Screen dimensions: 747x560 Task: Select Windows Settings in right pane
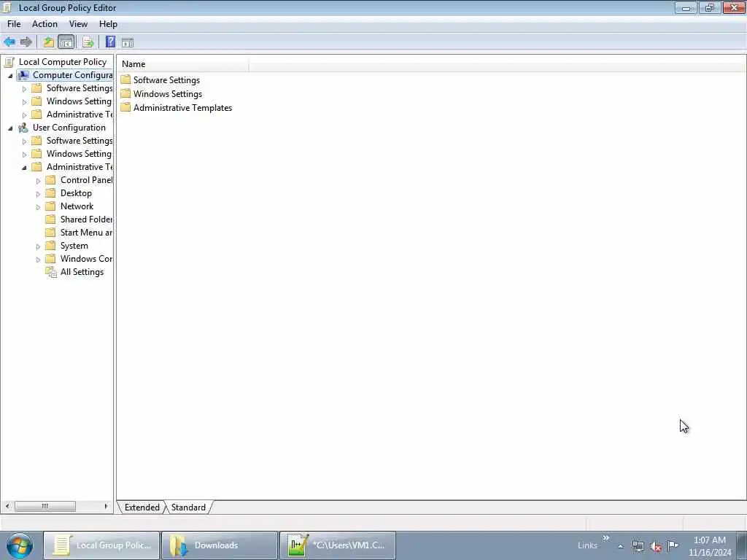tap(167, 94)
